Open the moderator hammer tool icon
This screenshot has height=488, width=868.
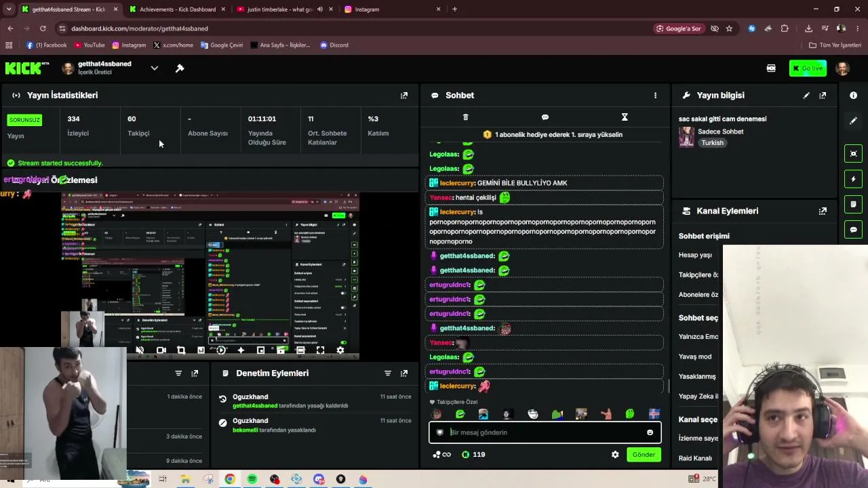(180, 68)
